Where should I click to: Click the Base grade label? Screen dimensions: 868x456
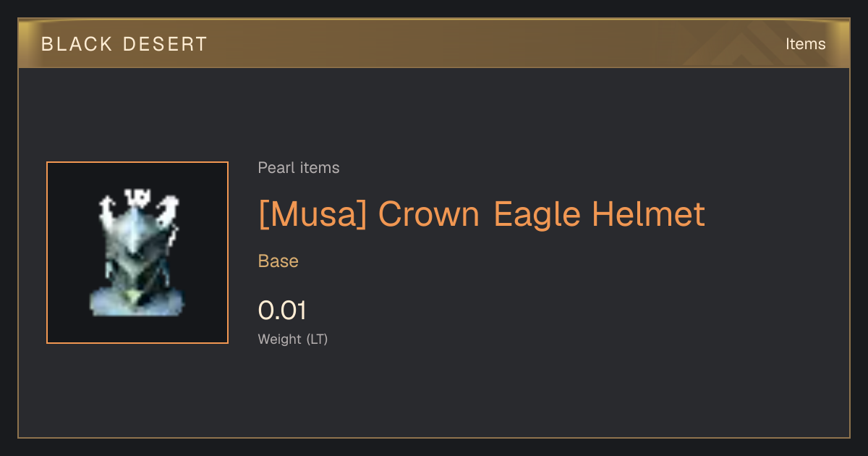click(x=278, y=261)
